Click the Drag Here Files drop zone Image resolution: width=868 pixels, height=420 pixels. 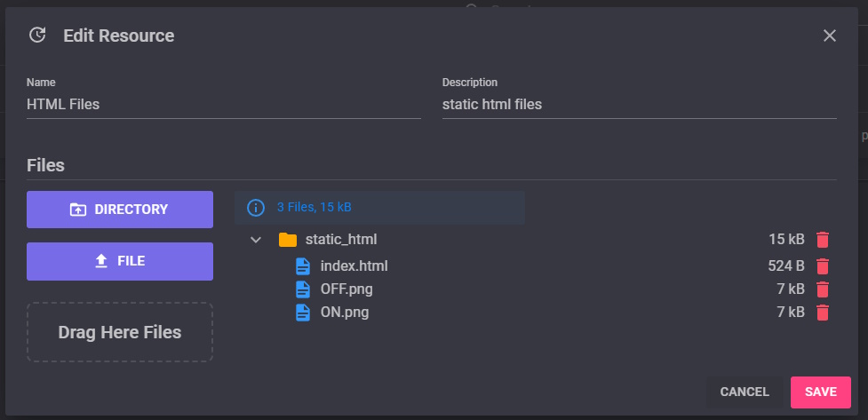pyautogui.click(x=120, y=332)
